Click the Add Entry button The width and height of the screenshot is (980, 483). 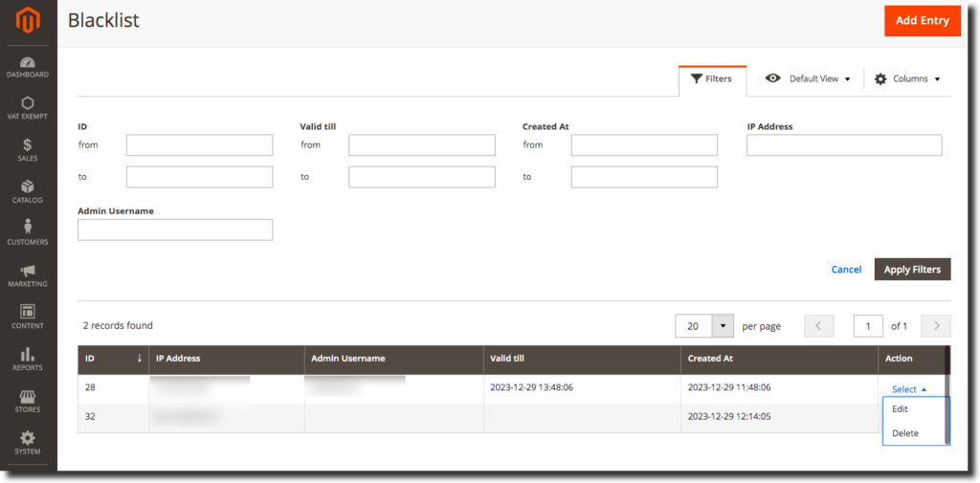coord(922,21)
